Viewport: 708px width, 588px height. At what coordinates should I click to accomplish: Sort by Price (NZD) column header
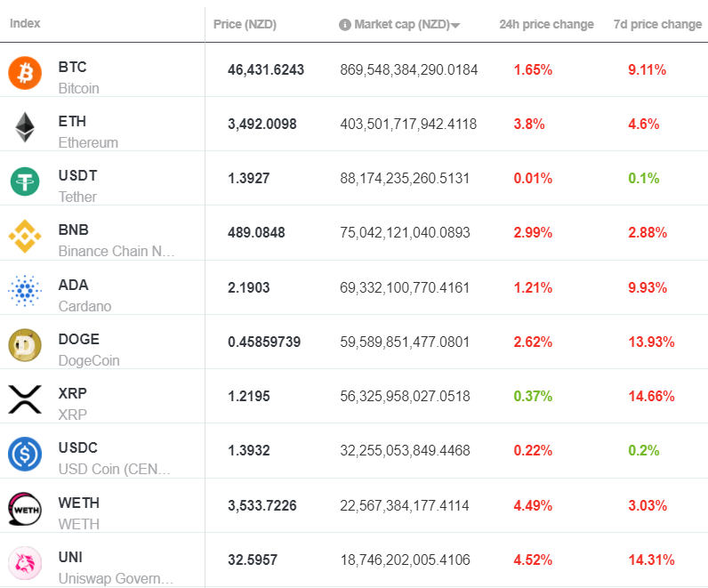pyautogui.click(x=245, y=24)
